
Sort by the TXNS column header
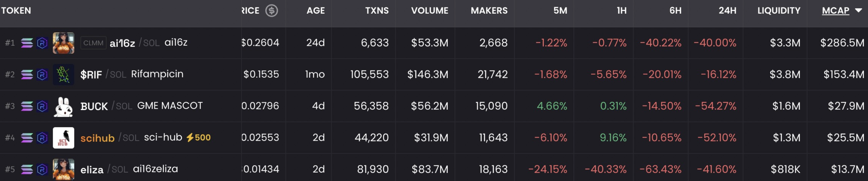(x=377, y=10)
